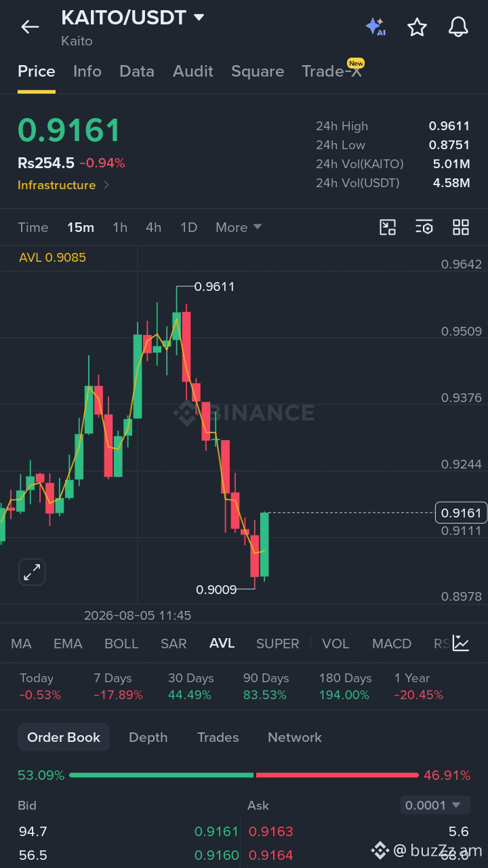Enable the EMA indicator
The image size is (488, 868).
point(68,644)
